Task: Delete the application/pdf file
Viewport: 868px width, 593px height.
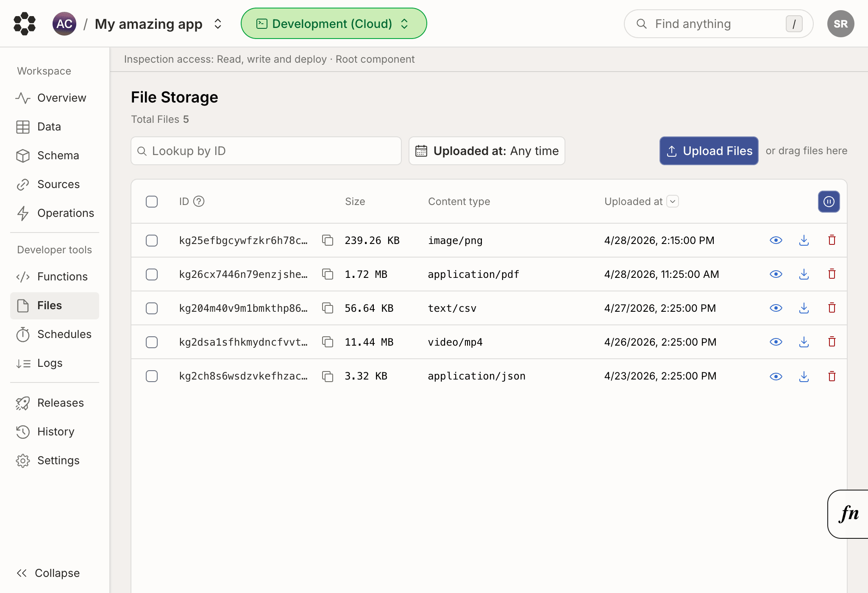Action: point(832,274)
